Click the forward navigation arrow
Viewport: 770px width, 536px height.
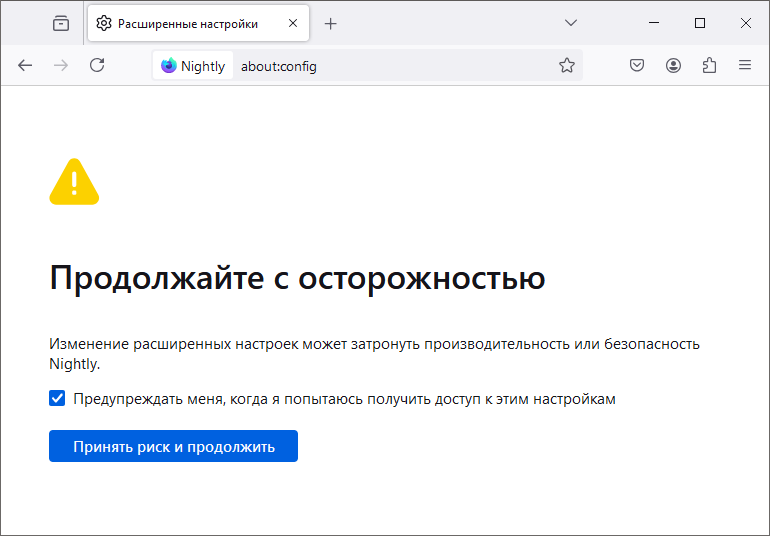[x=61, y=65]
